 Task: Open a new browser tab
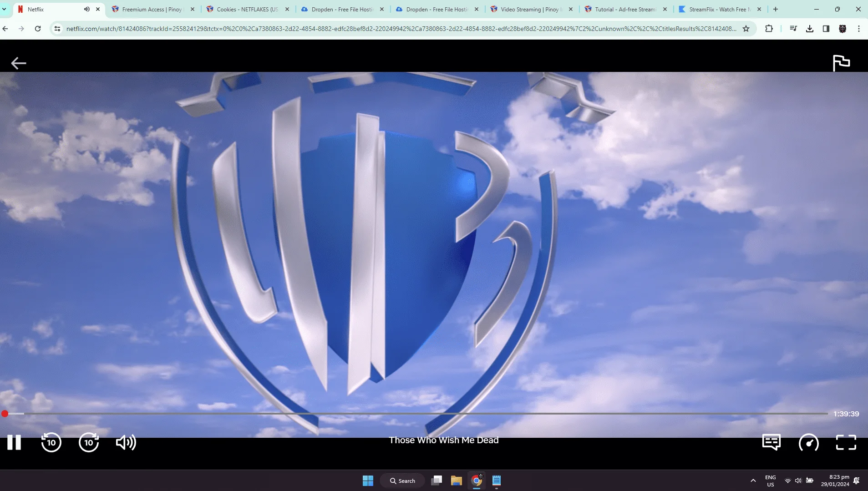pos(776,9)
